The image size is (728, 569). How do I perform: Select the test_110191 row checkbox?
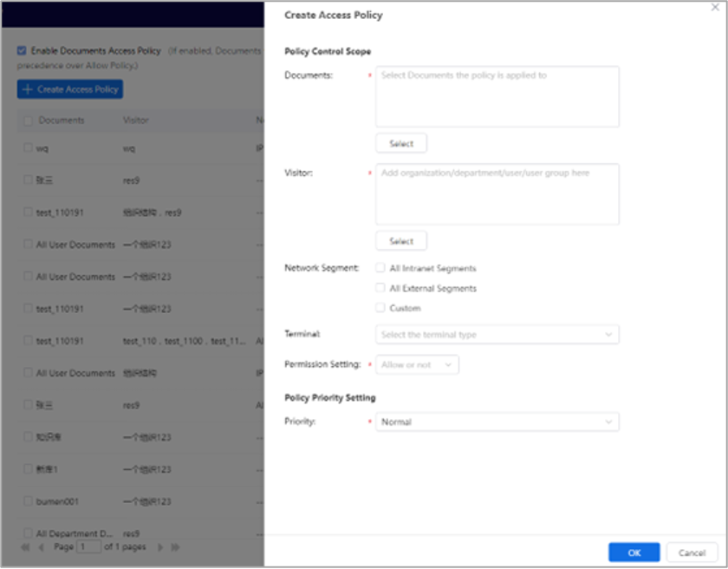(28, 212)
